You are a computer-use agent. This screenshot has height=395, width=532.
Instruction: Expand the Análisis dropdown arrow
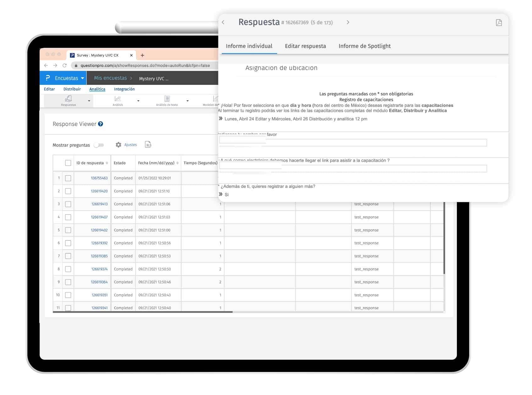(138, 101)
